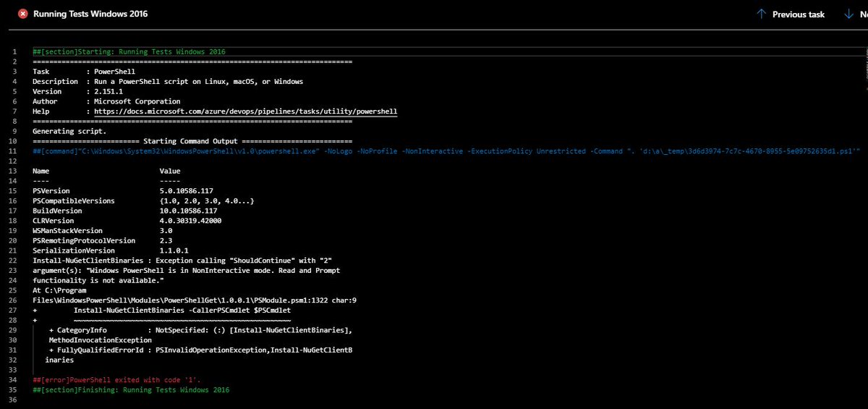The height and width of the screenshot is (409, 868).
Task: Click the PSModule.psm1:1322 path line
Action: click(x=195, y=300)
